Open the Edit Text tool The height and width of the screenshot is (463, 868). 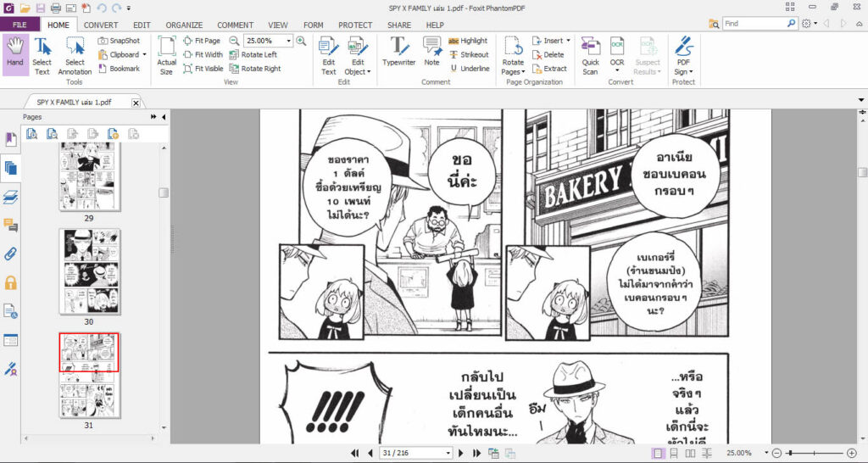point(329,56)
